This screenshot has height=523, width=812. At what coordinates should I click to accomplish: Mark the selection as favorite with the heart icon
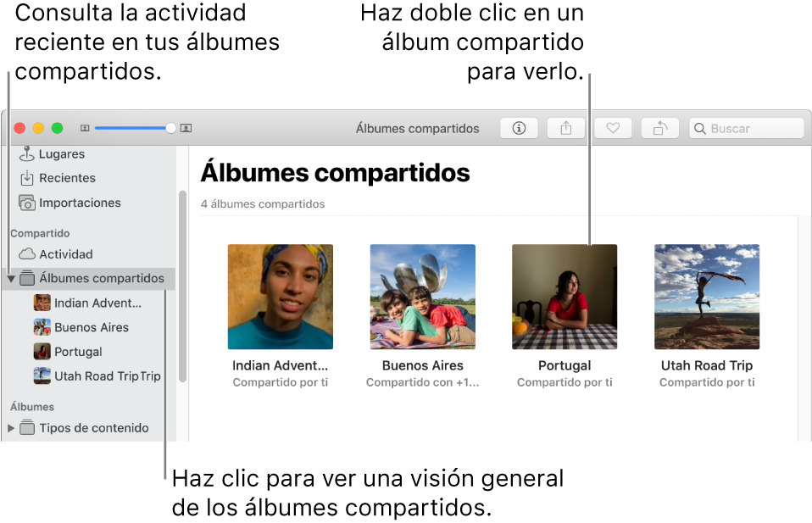[613, 128]
